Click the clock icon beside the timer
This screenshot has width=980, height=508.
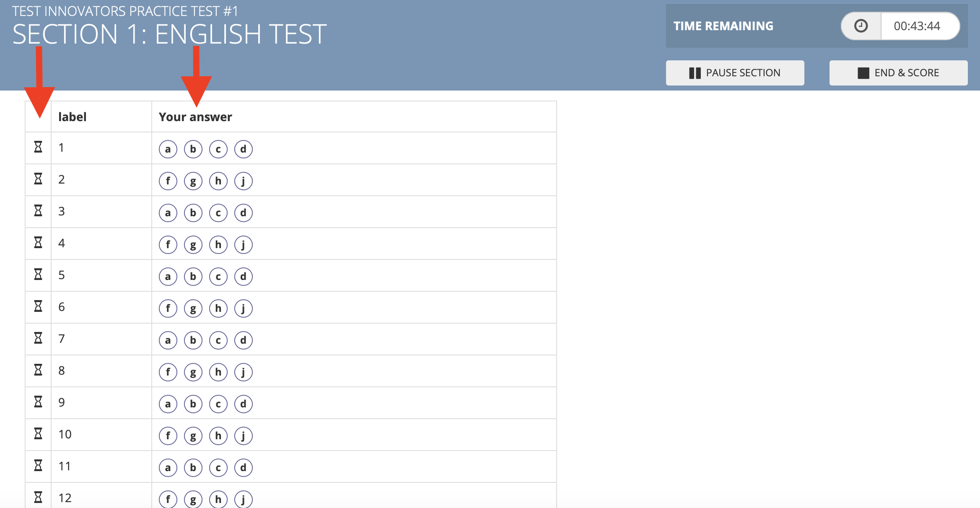(861, 26)
